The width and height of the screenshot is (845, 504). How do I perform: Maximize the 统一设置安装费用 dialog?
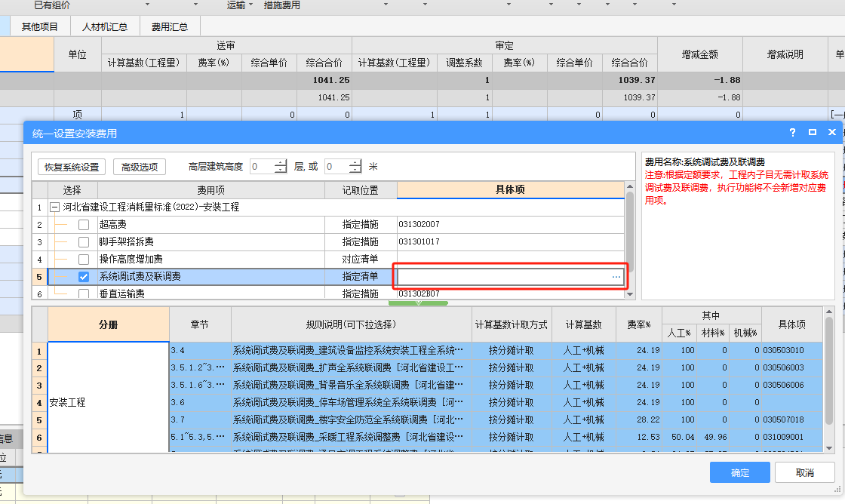812,133
